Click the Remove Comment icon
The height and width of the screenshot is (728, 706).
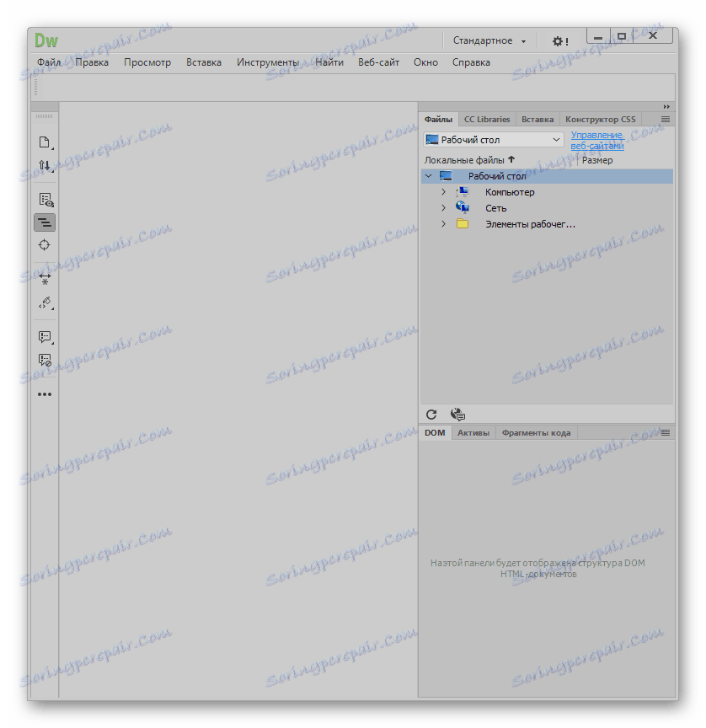tap(45, 360)
